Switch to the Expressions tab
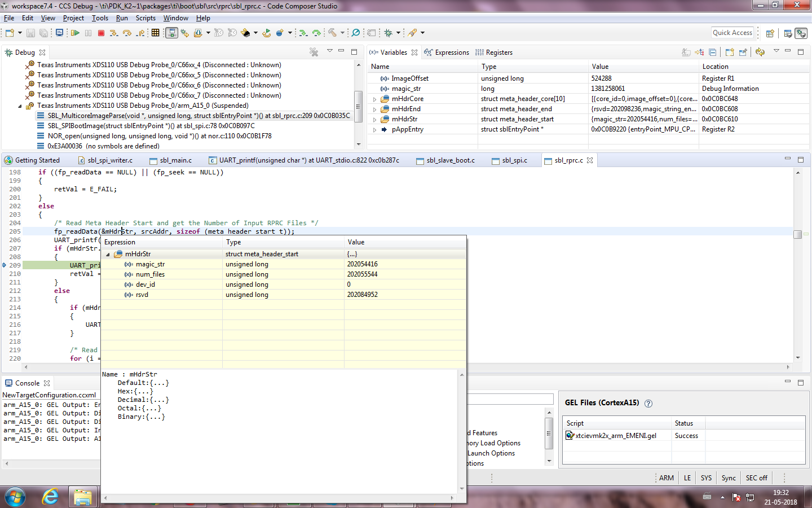Screen dimensions: 812x508 tap(447, 52)
